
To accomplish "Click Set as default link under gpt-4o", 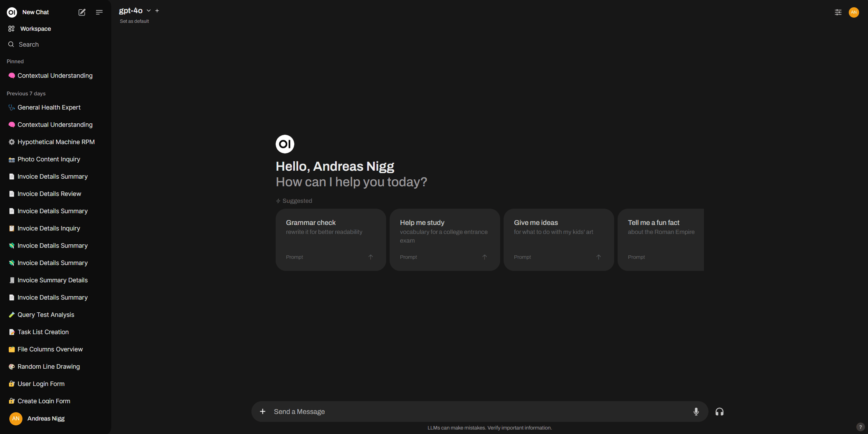I will click(134, 21).
